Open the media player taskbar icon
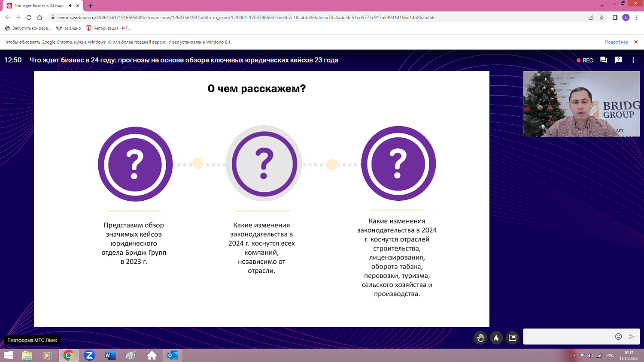This screenshot has width=644, height=362. 47,355
